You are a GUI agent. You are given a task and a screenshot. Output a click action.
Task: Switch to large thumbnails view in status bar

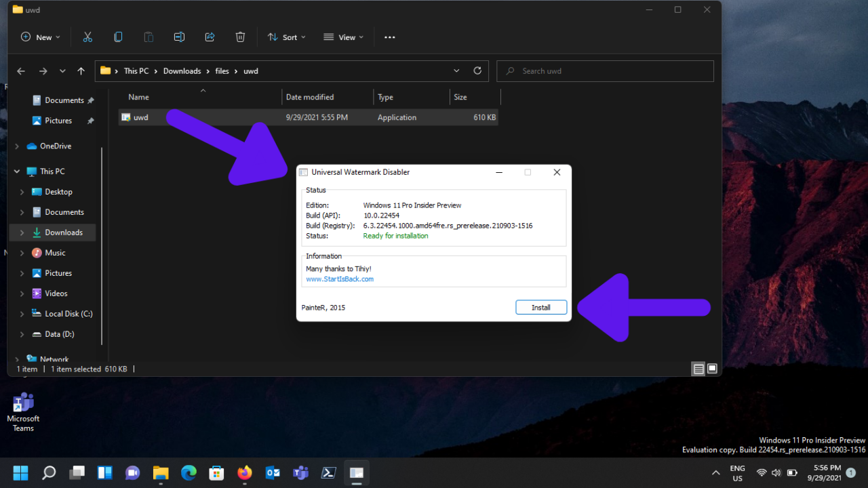[x=712, y=369]
